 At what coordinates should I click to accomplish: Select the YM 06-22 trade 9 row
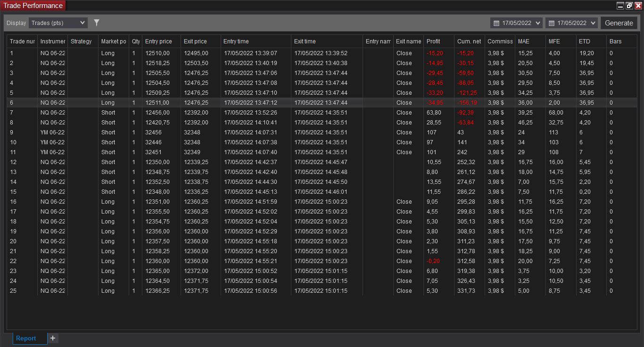point(189,132)
